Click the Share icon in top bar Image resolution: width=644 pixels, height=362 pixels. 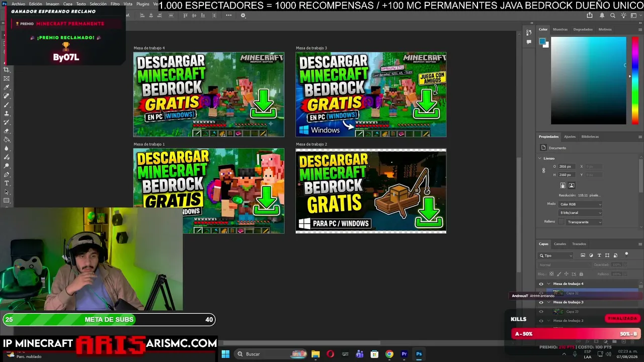pyautogui.click(x=590, y=16)
